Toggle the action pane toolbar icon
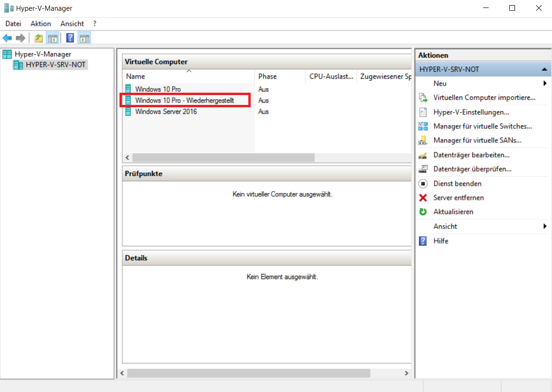Image resolution: width=552 pixels, height=392 pixels. (x=84, y=38)
